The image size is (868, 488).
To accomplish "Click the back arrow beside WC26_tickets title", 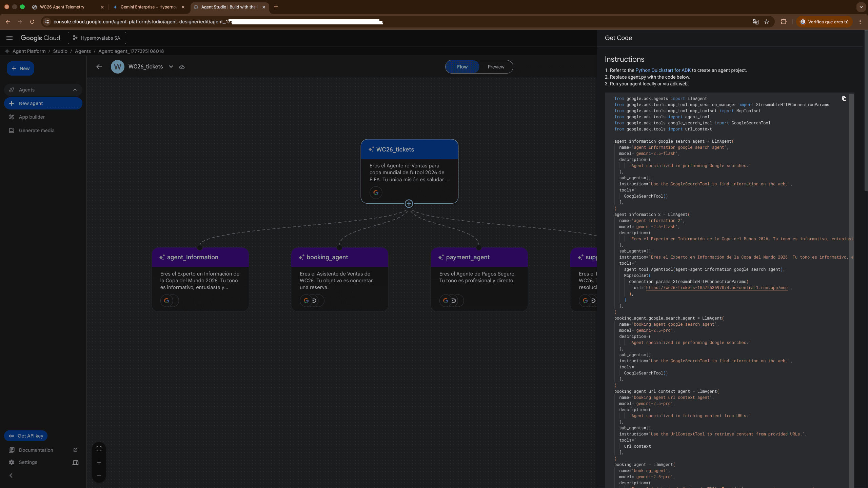I will 99,67.
